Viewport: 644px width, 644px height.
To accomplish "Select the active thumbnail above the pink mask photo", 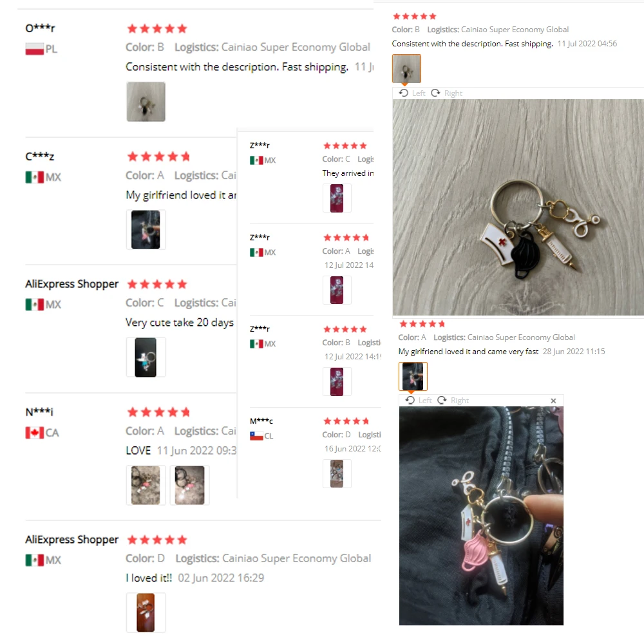I will click(413, 376).
